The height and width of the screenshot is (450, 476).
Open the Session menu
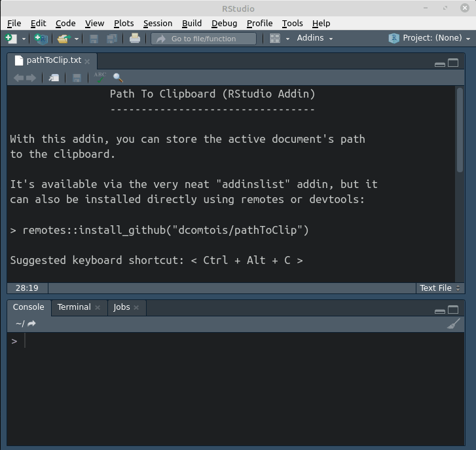158,24
